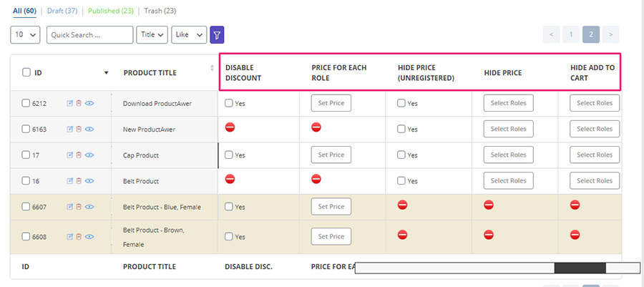Viewport: 644px width, 287px height.
Task: Click the purple filter icon button
Action: 217,35
